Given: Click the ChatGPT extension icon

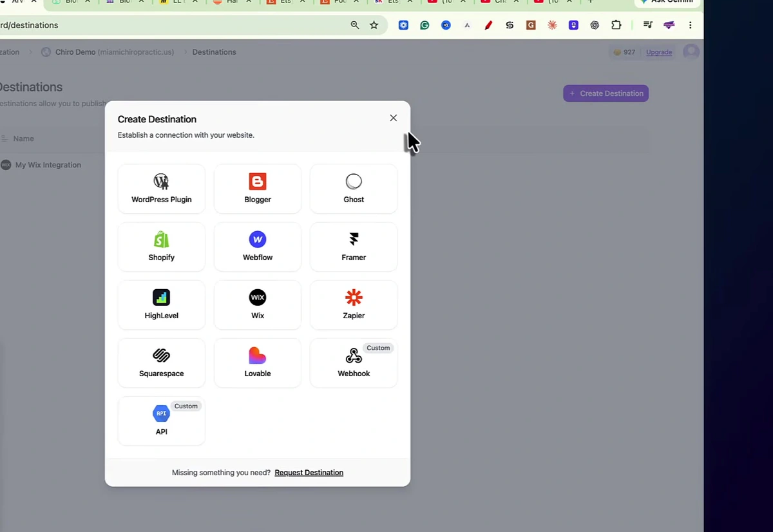Looking at the screenshot, I should point(595,25).
